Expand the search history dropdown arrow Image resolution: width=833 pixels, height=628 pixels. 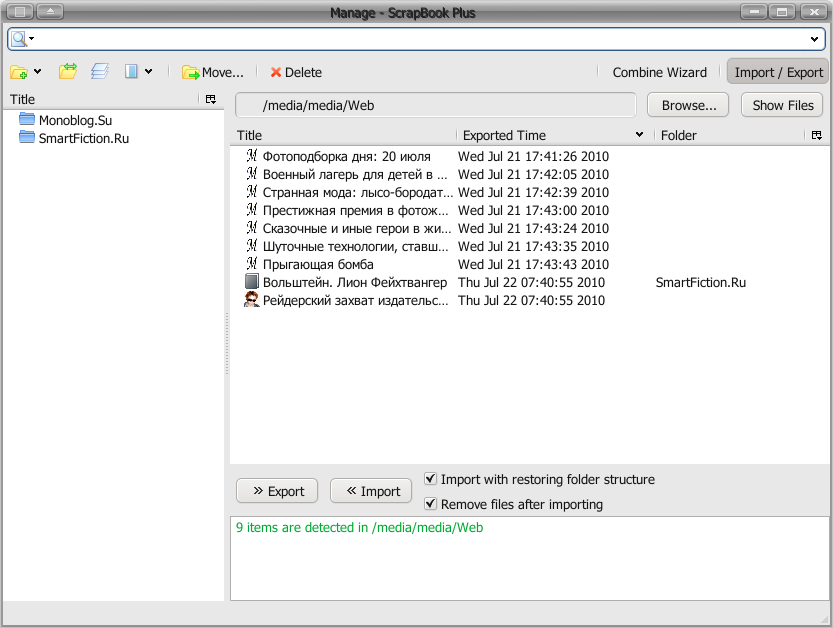click(814, 39)
